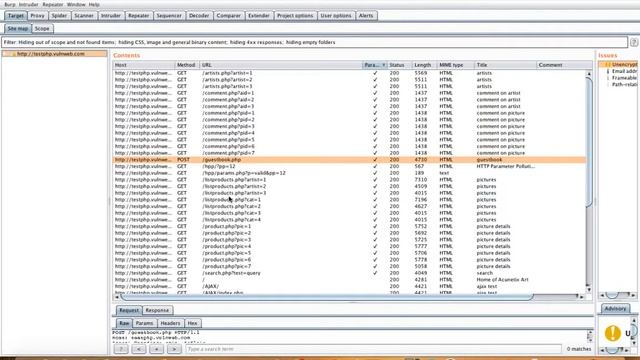Select the /AJAX/ row titled 'ajax test'

(x=349, y=287)
